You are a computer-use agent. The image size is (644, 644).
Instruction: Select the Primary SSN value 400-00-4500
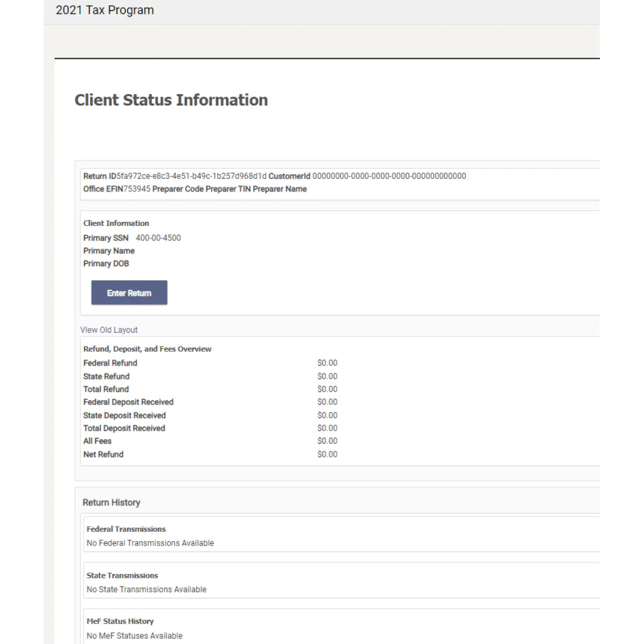click(x=158, y=238)
